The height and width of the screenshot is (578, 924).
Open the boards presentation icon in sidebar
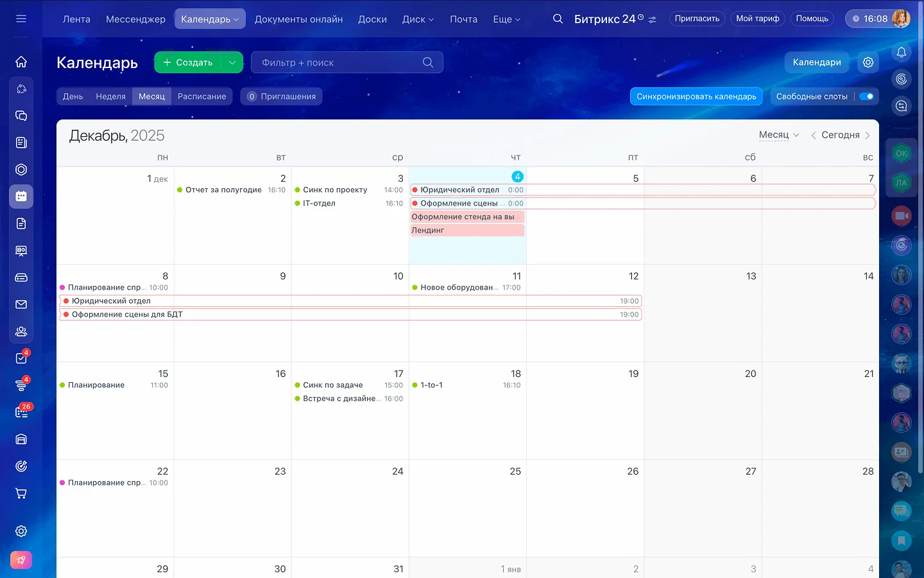[21, 250]
